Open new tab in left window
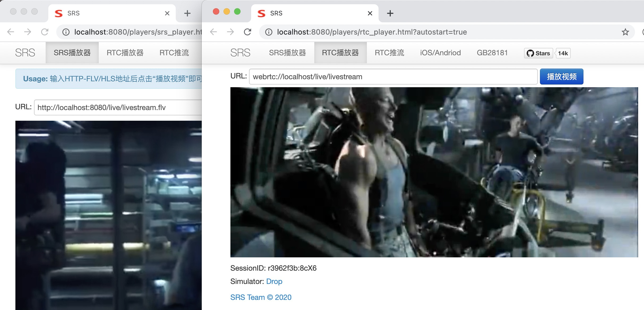 point(187,13)
